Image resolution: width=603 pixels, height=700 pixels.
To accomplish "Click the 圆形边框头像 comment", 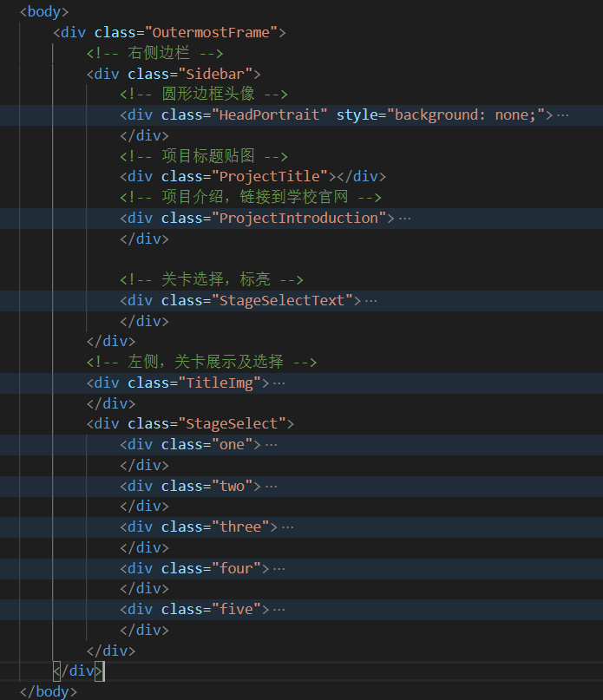I will (x=204, y=95).
